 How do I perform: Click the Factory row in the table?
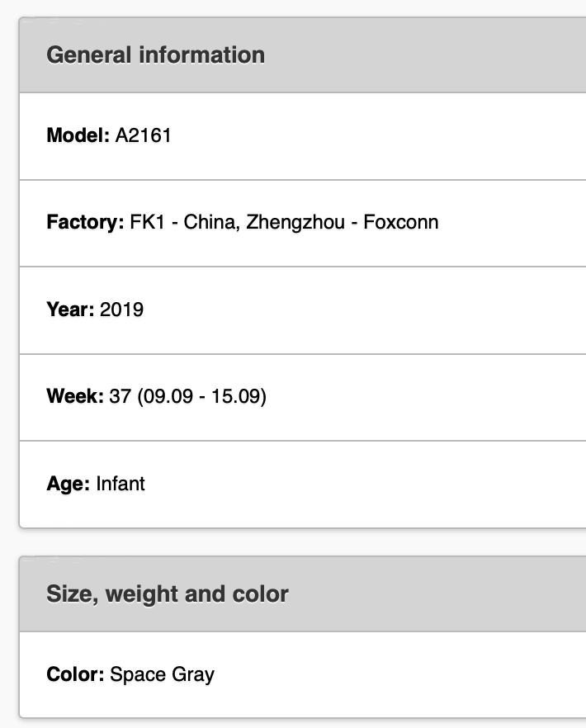[303, 224]
